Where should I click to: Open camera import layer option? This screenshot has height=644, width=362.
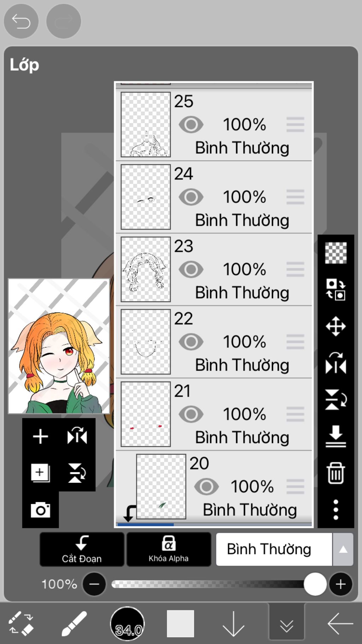[40, 510]
